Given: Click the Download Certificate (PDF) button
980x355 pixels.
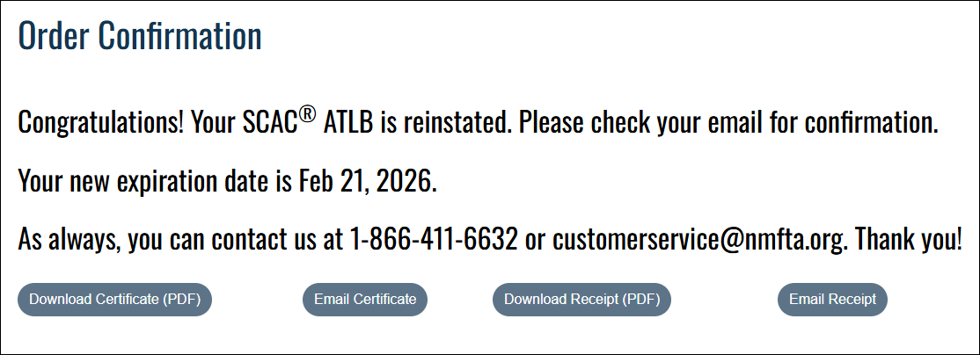Looking at the screenshot, I should [x=114, y=300].
